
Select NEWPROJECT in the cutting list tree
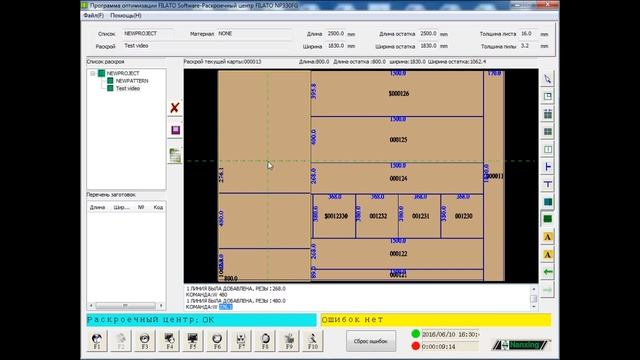123,73
